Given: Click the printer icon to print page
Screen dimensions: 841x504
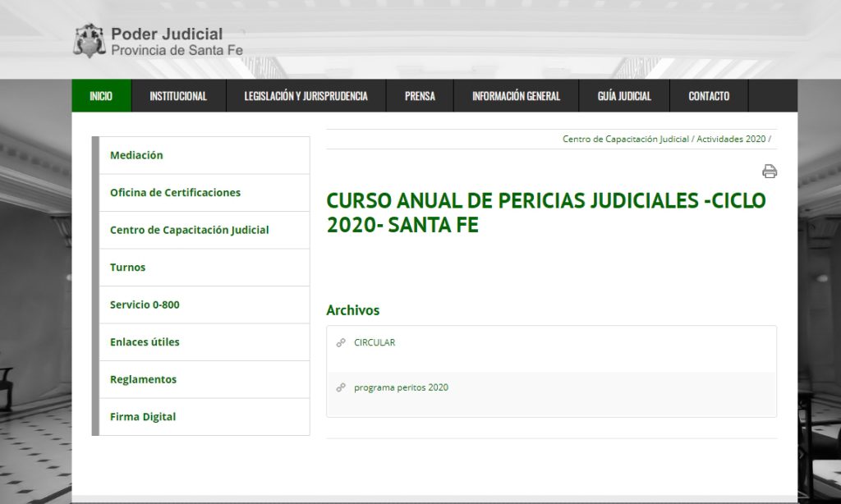Looking at the screenshot, I should tap(769, 172).
